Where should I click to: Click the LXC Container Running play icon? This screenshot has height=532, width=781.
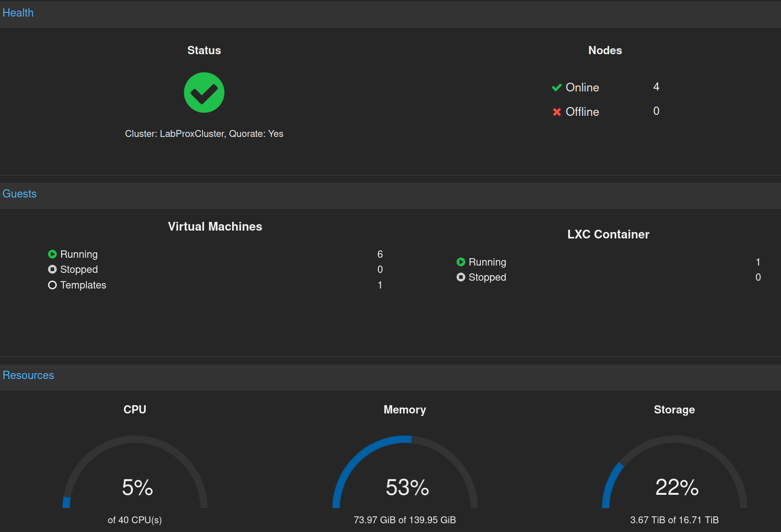click(461, 262)
